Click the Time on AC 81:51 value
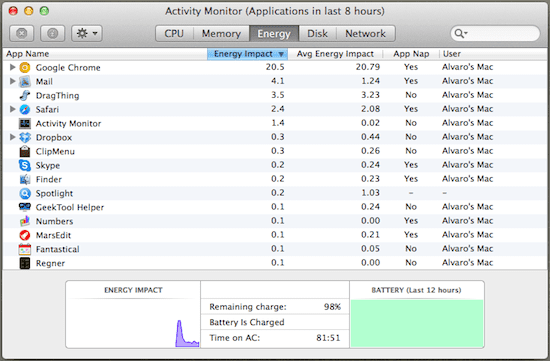This screenshot has height=361, width=550. click(x=328, y=338)
